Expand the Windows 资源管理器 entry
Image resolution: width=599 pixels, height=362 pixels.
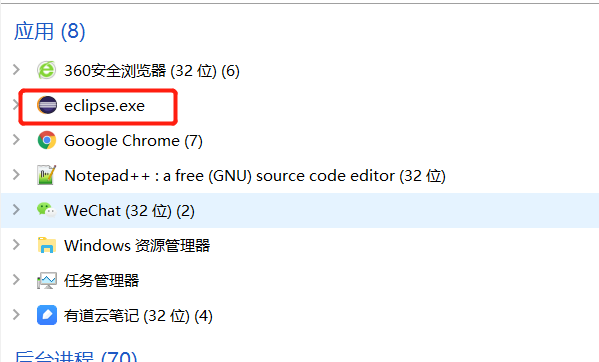(x=16, y=245)
